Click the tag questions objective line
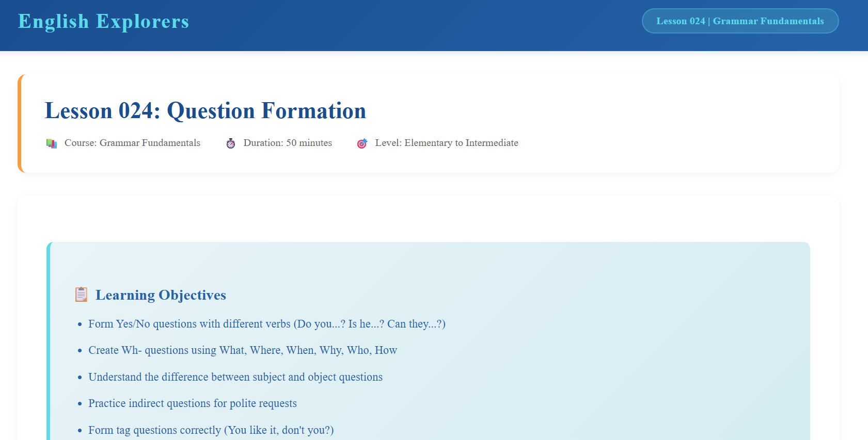 pos(211,430)
